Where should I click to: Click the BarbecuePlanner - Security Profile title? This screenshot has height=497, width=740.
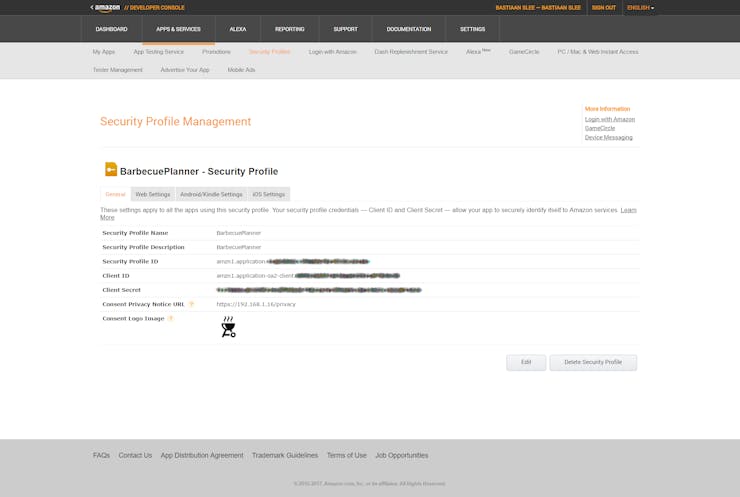199,171
